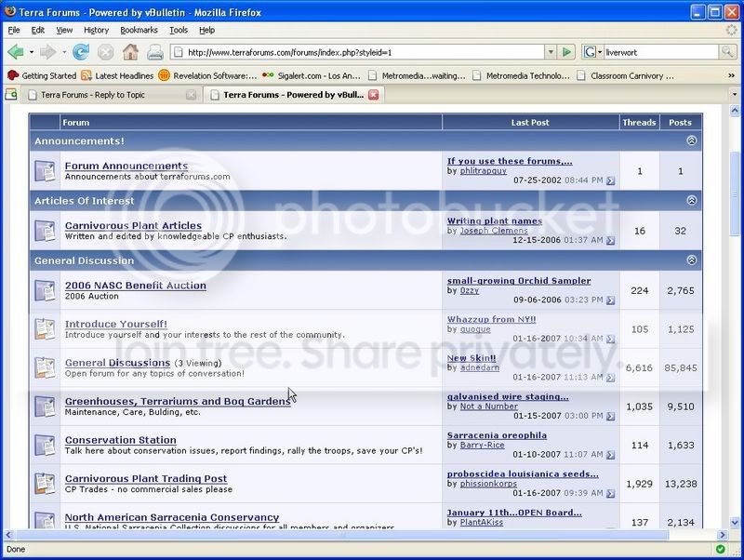Open the Google search engine selector
This screenshot has height=560, width=744.
pos(592,52)
